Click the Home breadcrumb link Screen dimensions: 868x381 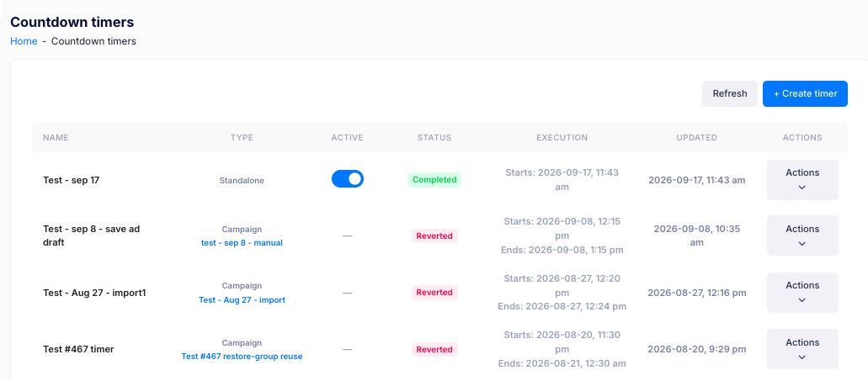[24, 41]
